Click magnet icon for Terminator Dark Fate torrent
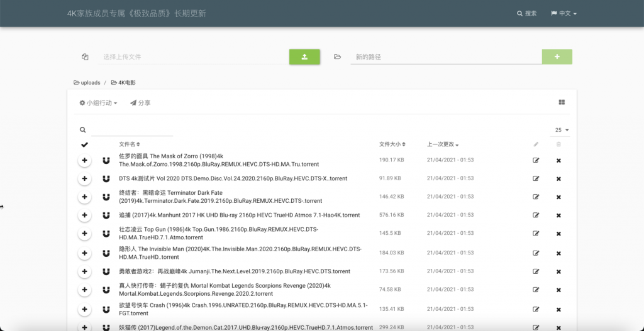The width and height of the screenshot is (644, 331). pyautogui.click(x=106, y=197)
